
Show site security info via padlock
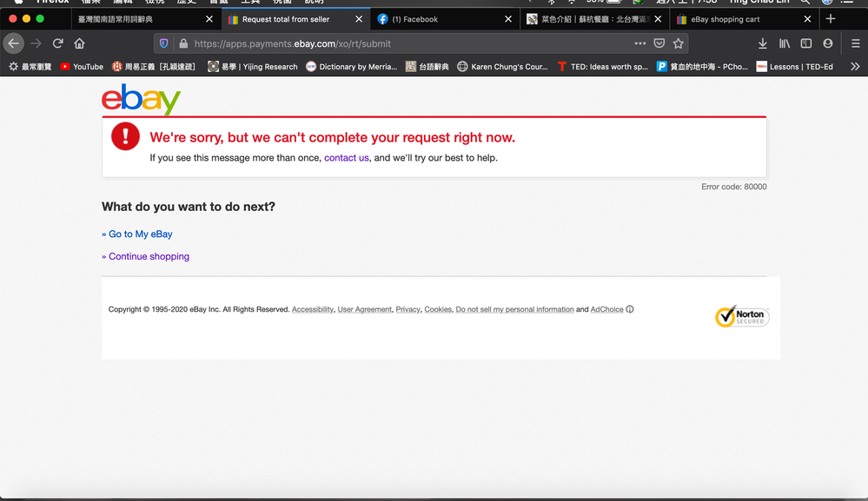click(x=183, y=43)
